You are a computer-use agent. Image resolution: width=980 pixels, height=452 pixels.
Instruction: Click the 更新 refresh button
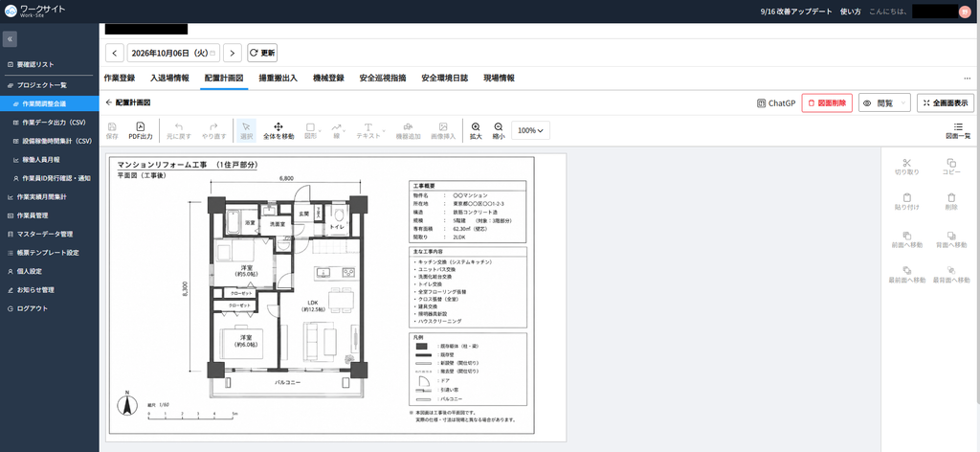point(262,53)
